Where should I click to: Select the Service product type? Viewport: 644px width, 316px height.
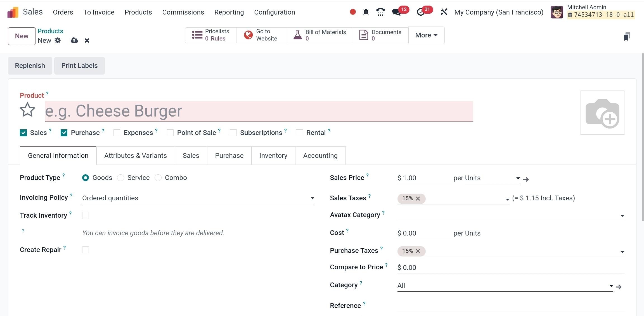[x=121, y=178]
